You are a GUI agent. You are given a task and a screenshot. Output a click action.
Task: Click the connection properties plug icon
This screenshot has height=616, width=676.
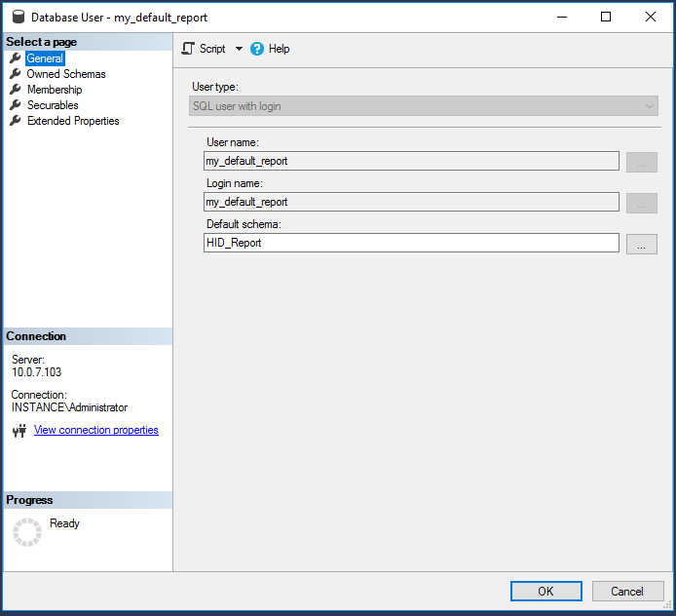click(x=19, y=431)
